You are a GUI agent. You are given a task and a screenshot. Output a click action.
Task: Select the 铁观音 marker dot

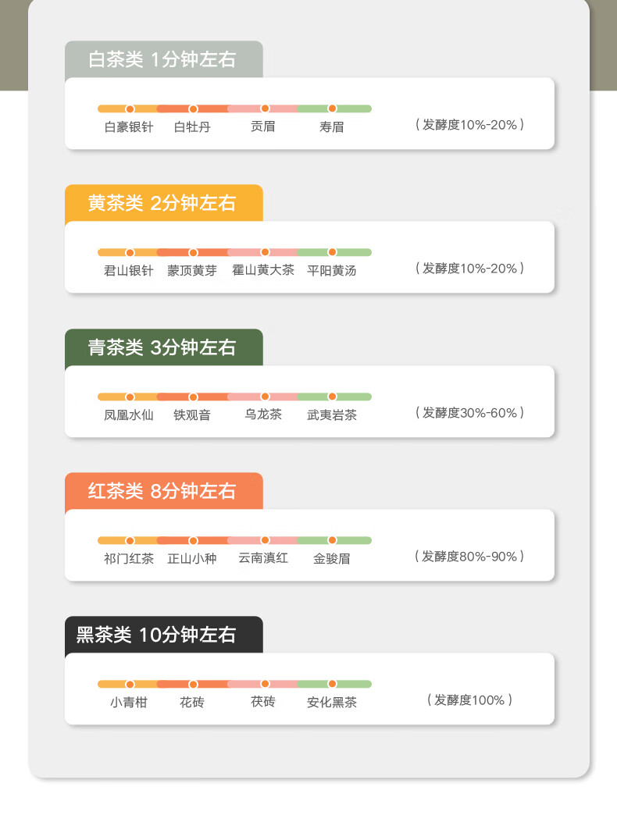pyautogui.click(x=193, y=397)
